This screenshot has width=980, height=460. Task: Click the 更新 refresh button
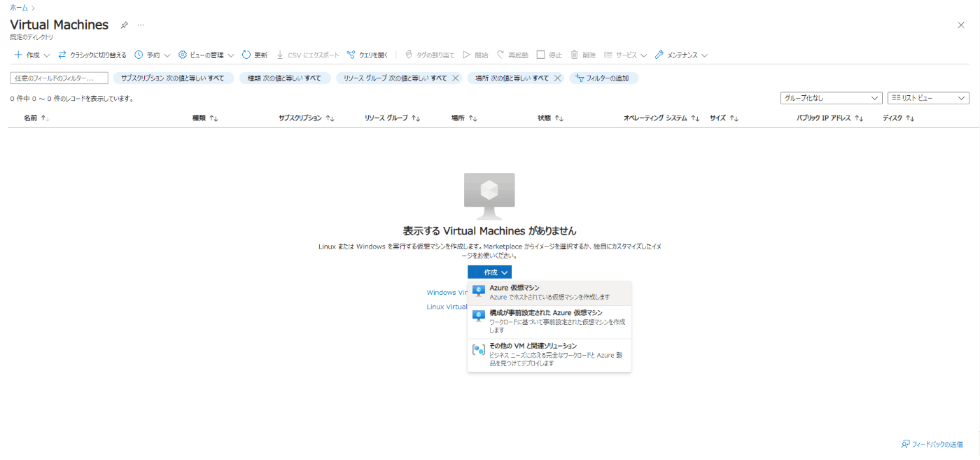point(255,55)
